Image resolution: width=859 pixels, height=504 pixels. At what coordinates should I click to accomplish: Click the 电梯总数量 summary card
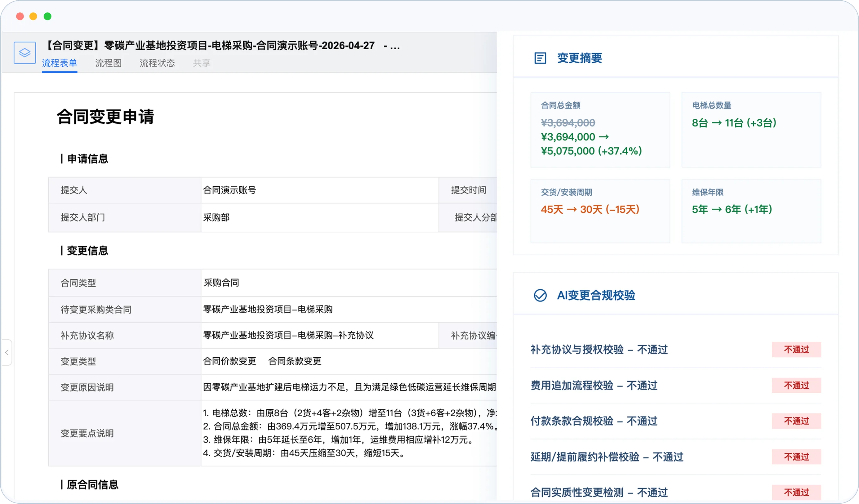(x=751, y=130)
